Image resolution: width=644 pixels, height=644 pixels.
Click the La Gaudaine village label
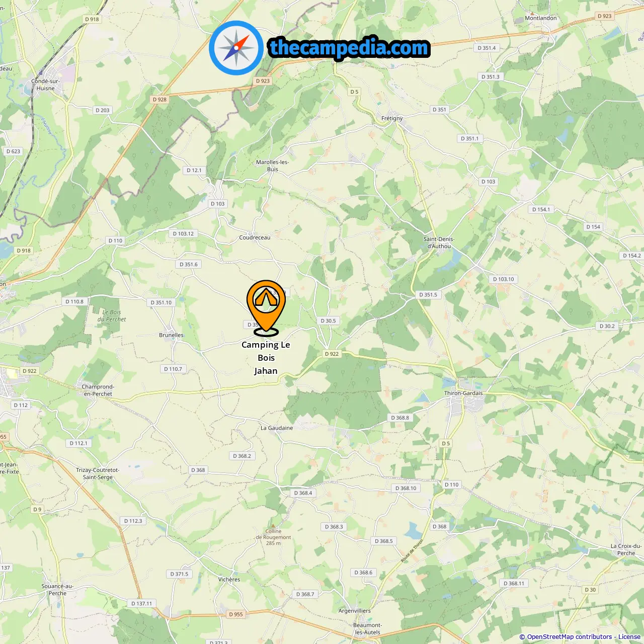(277, 428)
